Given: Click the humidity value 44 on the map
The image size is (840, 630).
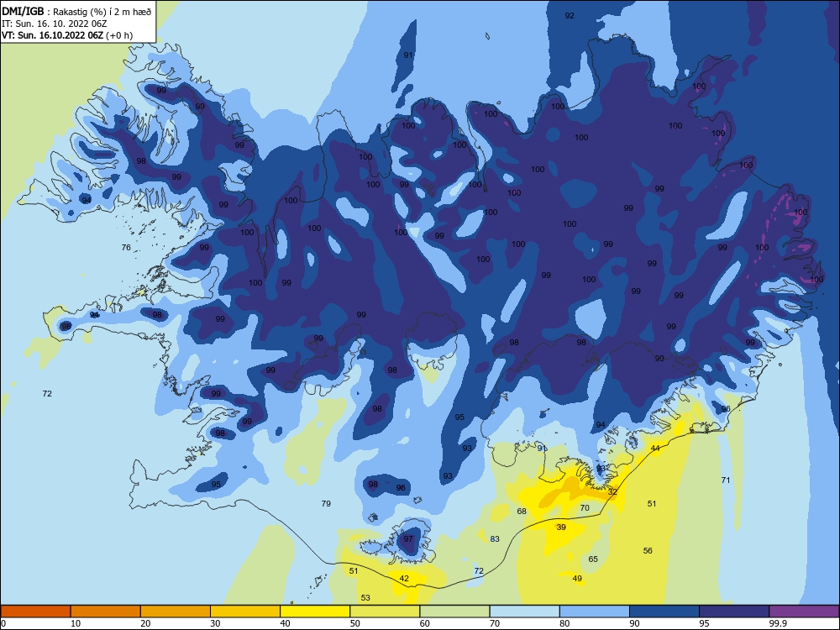Looking at the screenshot, I should click(655, 448).
